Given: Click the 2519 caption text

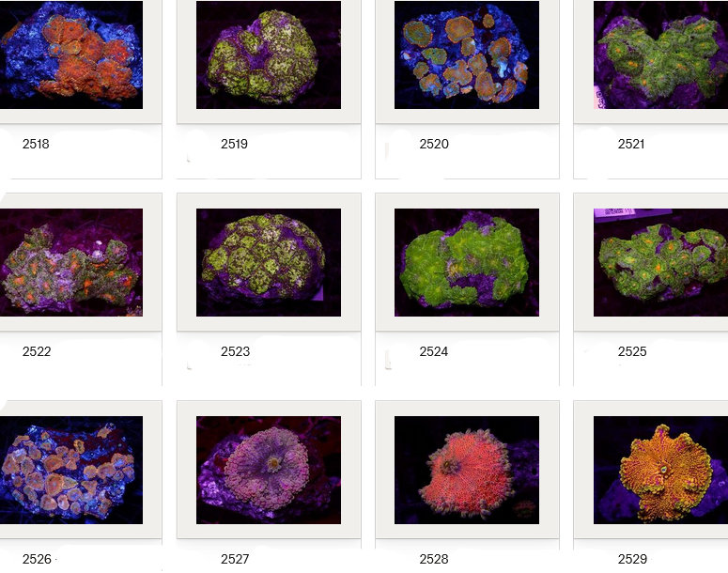Looking at the screenshot, I should click(234, 145).
